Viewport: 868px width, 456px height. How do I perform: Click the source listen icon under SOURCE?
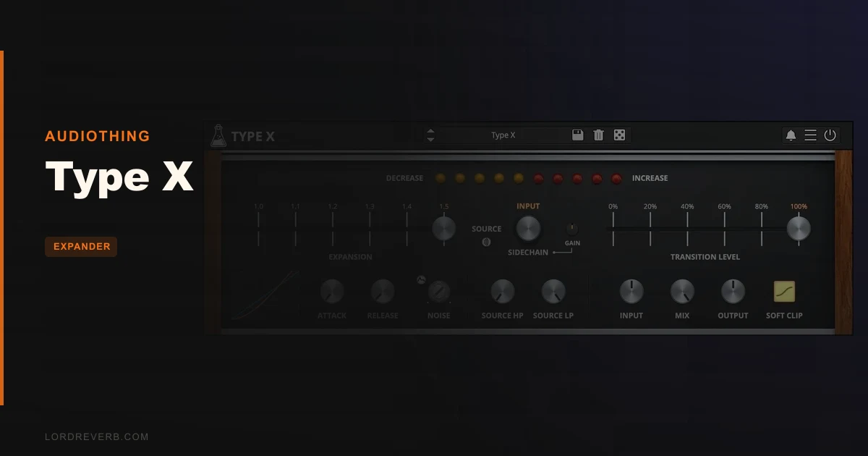(x=486, y=242)
